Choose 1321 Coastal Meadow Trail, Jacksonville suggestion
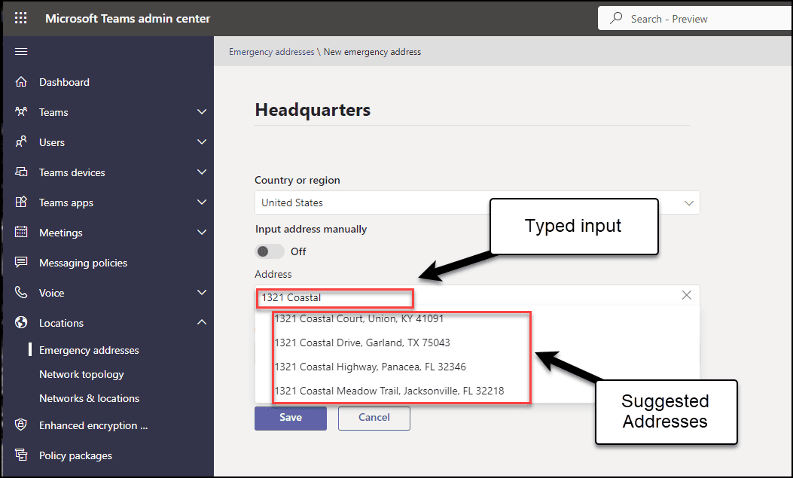This screenshot has height=478, width=794. click(389, 391)
